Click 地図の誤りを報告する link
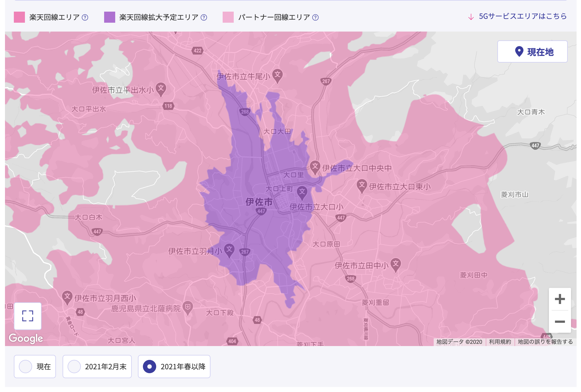This screenshot has height=392, width=581. (x=545, y=342)
